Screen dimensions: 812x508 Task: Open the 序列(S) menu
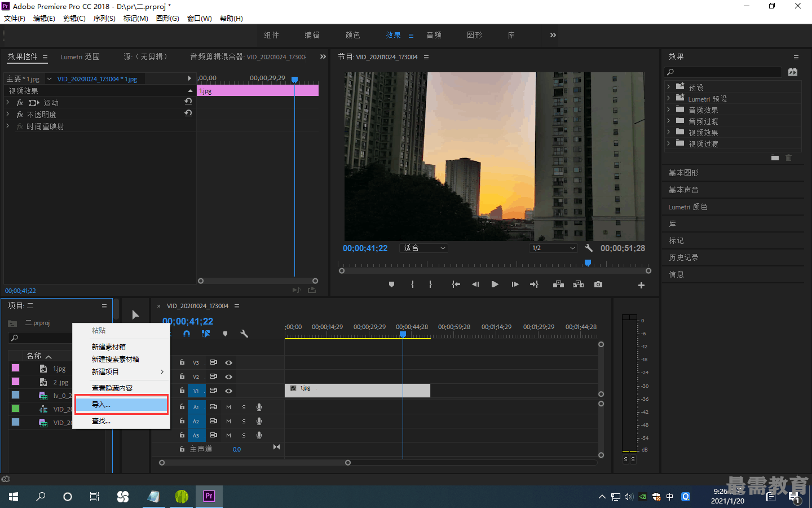104,19
